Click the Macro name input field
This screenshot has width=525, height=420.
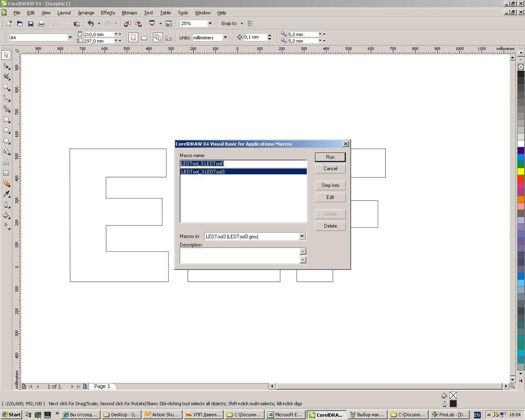point(244,164)
